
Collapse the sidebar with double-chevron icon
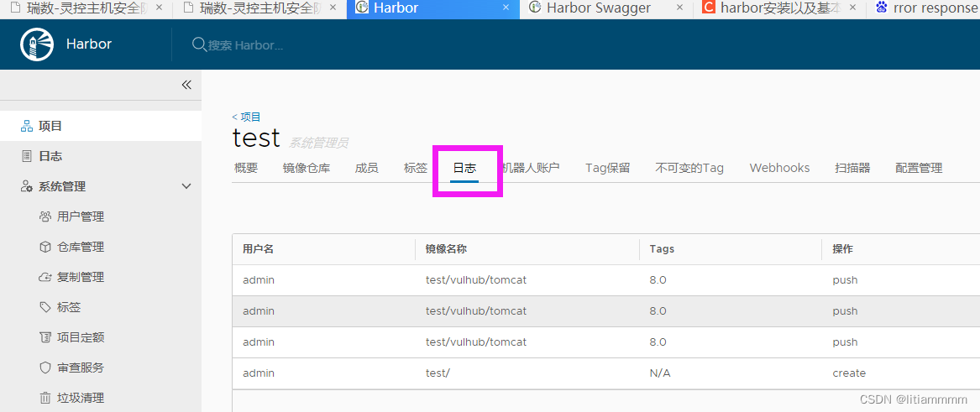pos(186,85)
